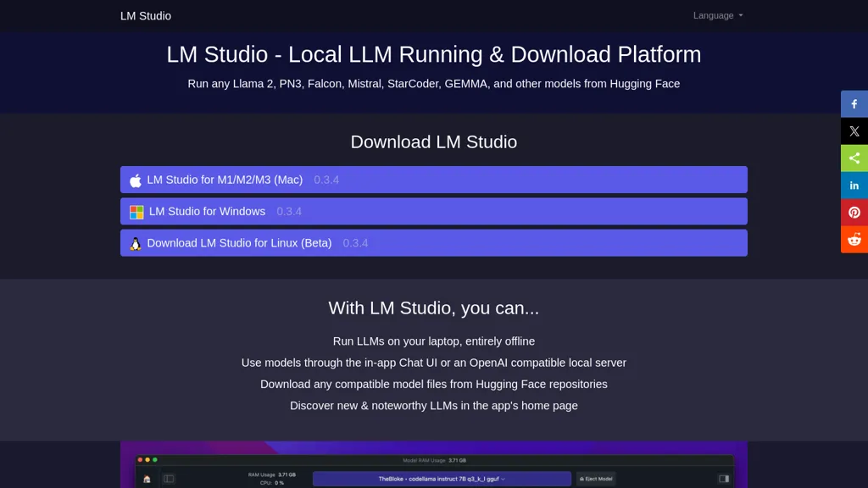
Task: Click the LM Studio brand in the navbar
Action: [145, 15]
